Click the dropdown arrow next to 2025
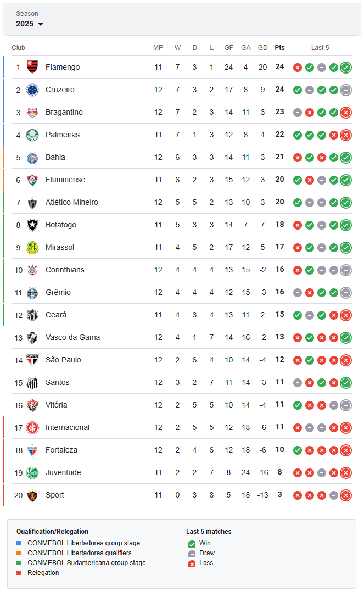This screenshot has height=597, width=364. (x=41, y=24)
